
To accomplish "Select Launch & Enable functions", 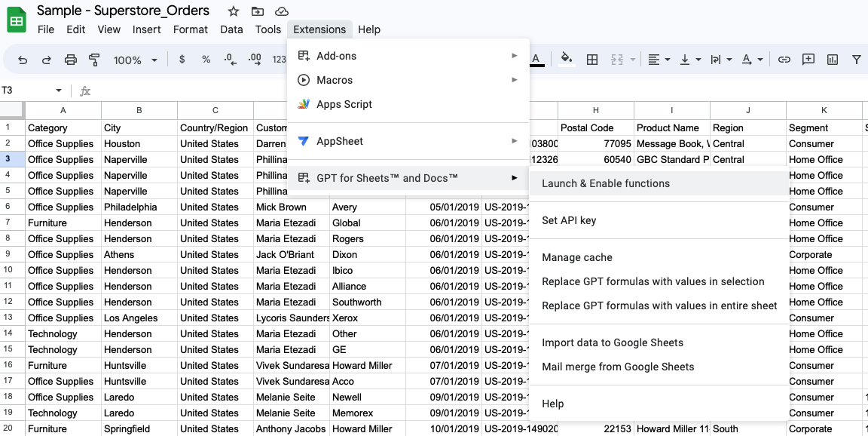I will (x=606, y=183).
